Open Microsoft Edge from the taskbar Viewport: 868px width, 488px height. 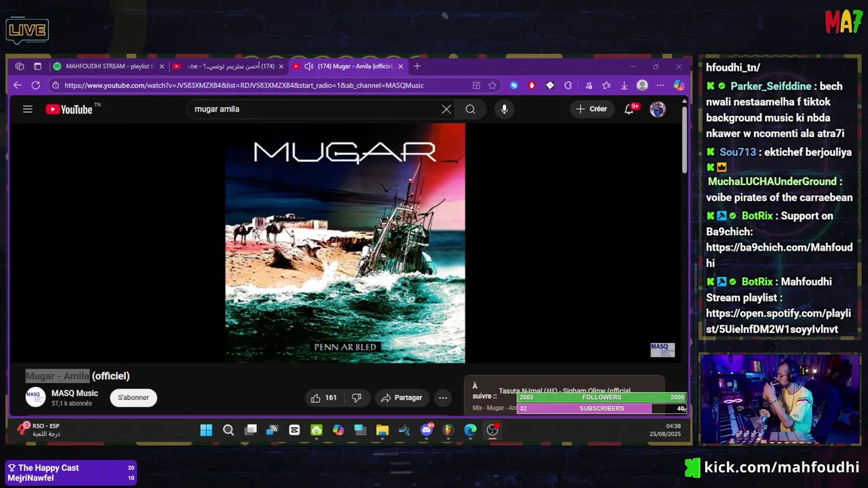[471, 430]
